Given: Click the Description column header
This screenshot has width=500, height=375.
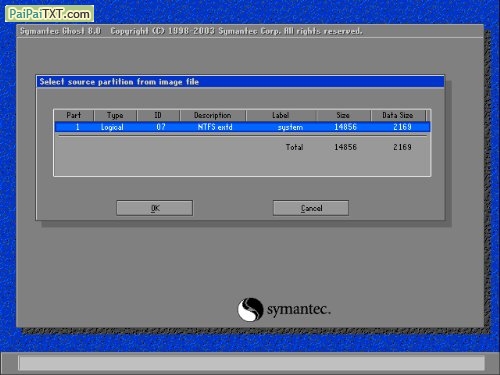Looking at the screenshot, I should (213, 115).
